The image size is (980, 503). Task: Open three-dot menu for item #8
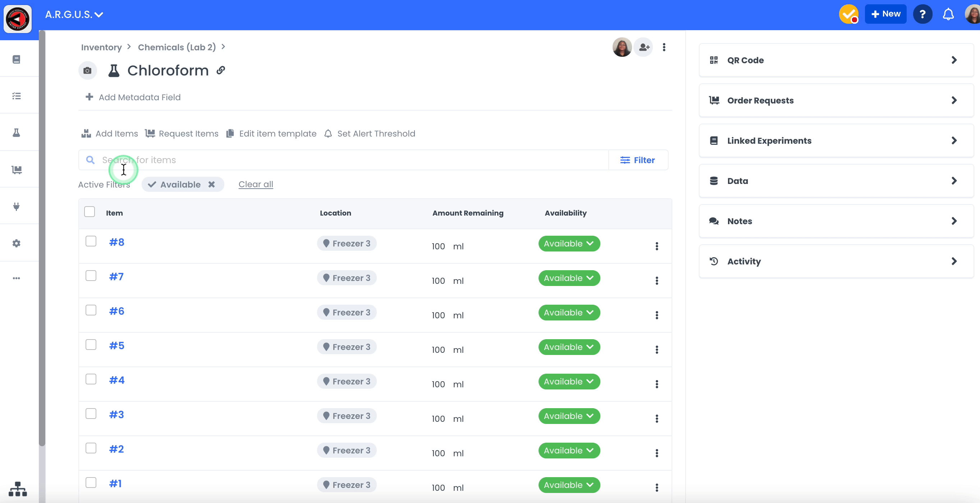click(x=657, y=246)
